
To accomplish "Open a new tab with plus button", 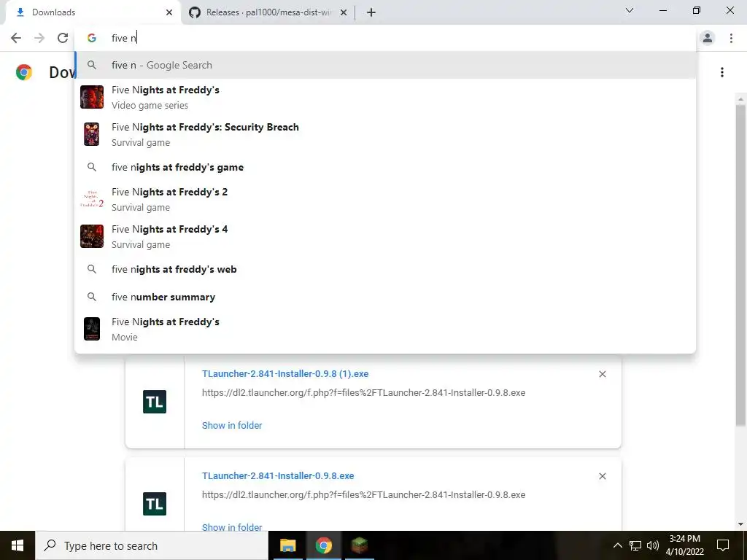I will point(371,12).
